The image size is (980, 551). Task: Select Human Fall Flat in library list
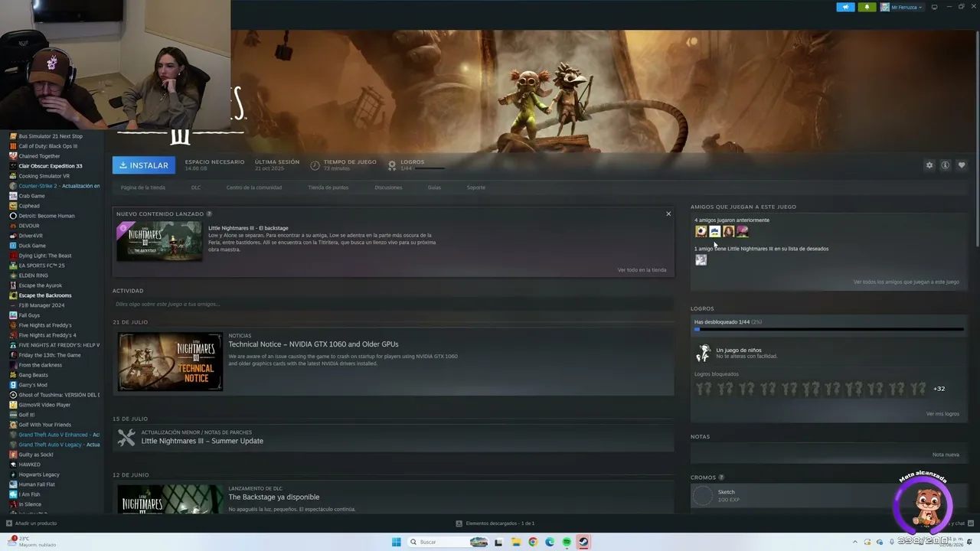tap(37, 484)
